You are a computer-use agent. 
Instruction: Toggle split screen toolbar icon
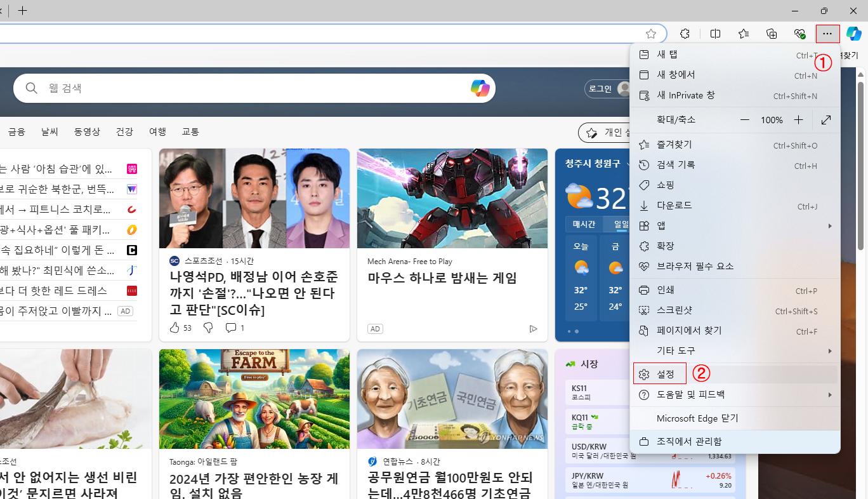click(716, 34)
